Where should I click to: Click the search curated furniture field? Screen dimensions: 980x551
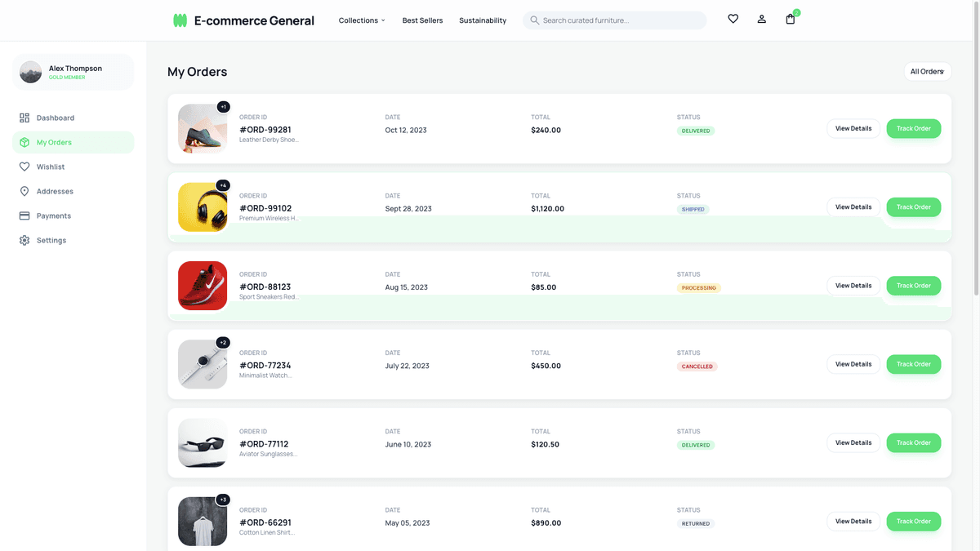tap(614, 19)
